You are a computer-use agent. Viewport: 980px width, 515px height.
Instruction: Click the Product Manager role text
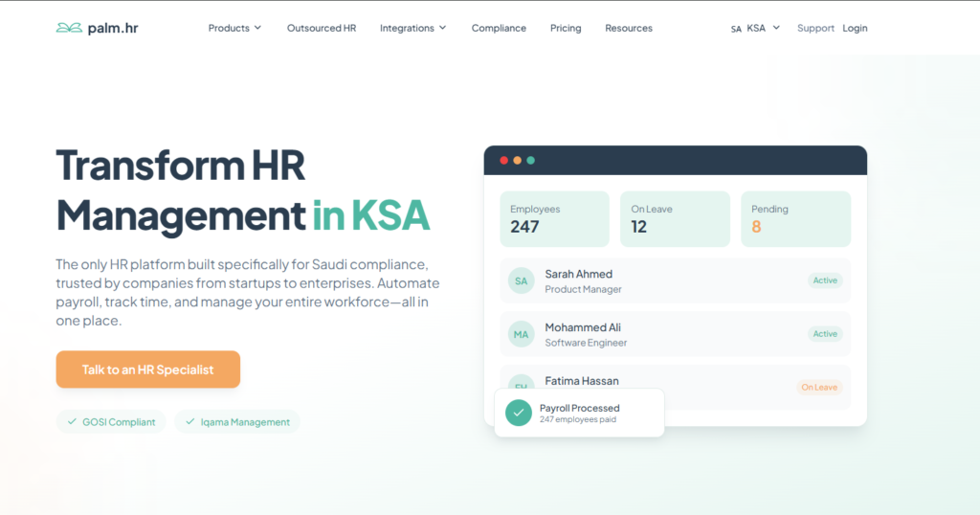(583, 289)
